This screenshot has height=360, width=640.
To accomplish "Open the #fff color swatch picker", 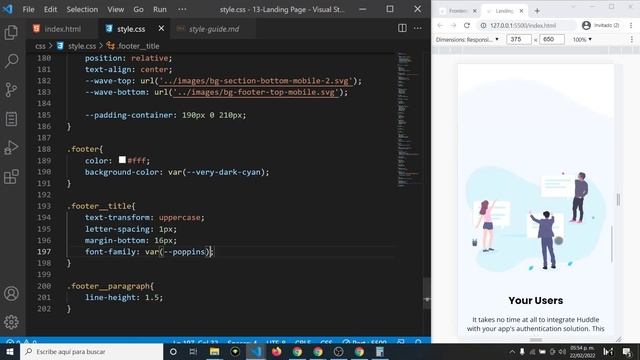I will 122,160.
